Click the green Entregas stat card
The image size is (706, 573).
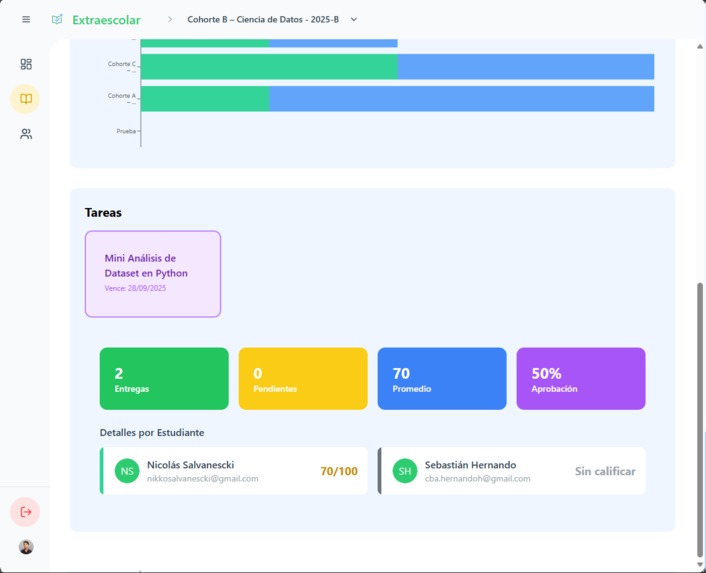pos(164,379)
